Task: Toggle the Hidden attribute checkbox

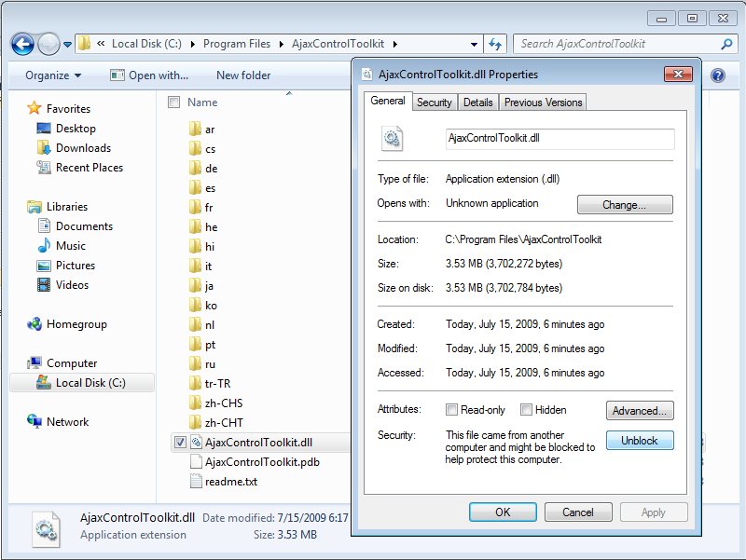Action: tap(526, 409)
